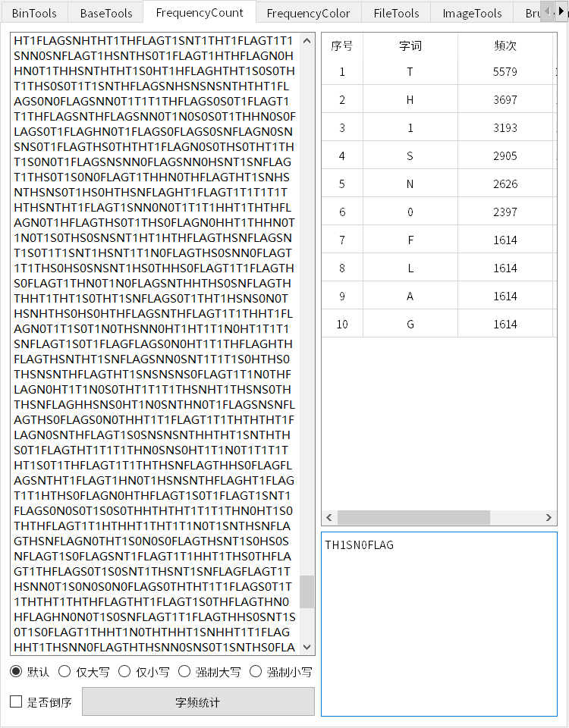Click the table scroll-left arrow
The image size is (569, 728).
(329, 517)
